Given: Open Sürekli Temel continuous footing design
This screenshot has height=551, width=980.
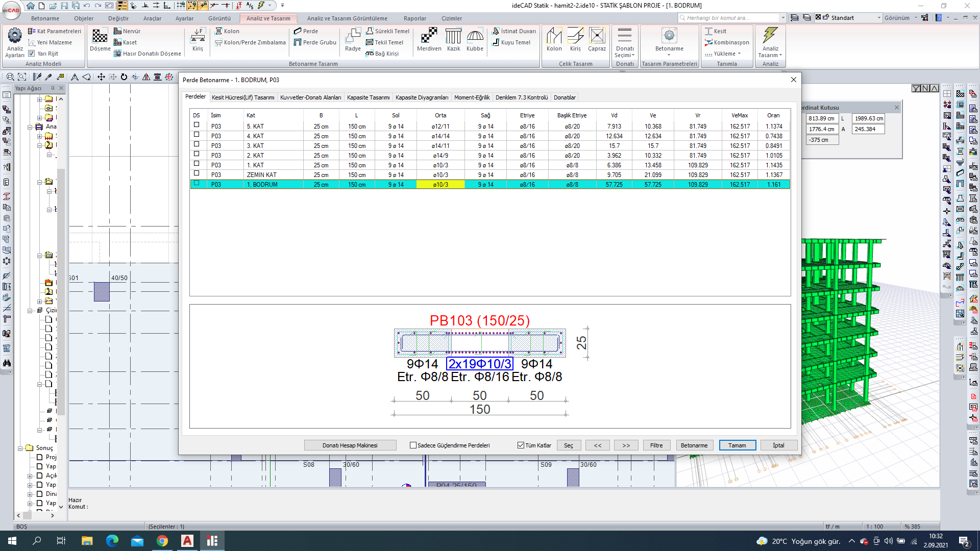Looking at the screenshot, I should (x=388, y=31).
